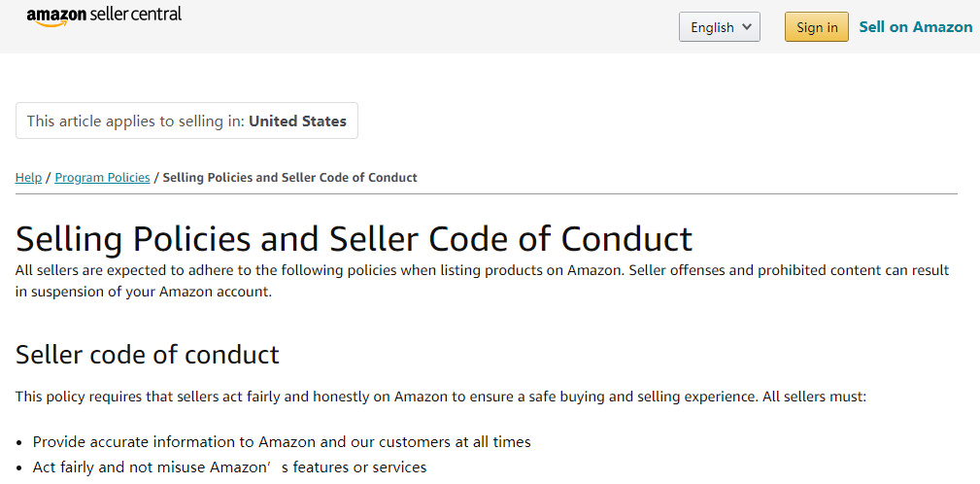Open the Sell on Amazon link
The height and width of the screenshot is (484, 980).
[916, 27]
